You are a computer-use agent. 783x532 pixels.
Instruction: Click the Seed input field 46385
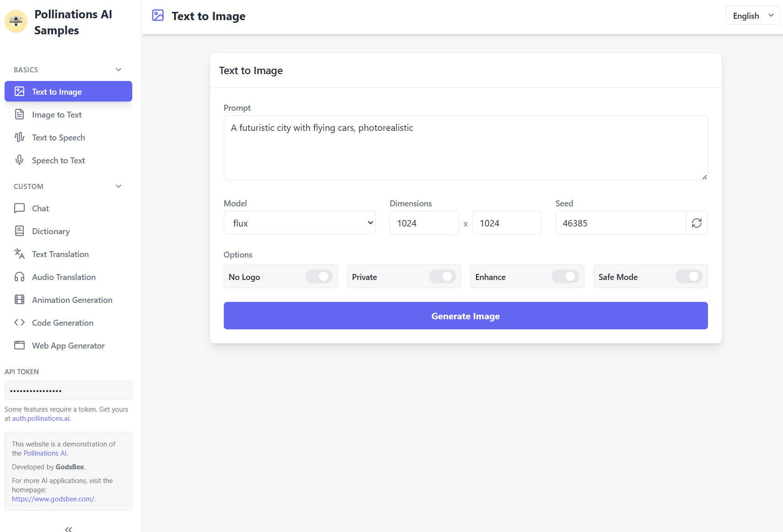coord(621,223)
